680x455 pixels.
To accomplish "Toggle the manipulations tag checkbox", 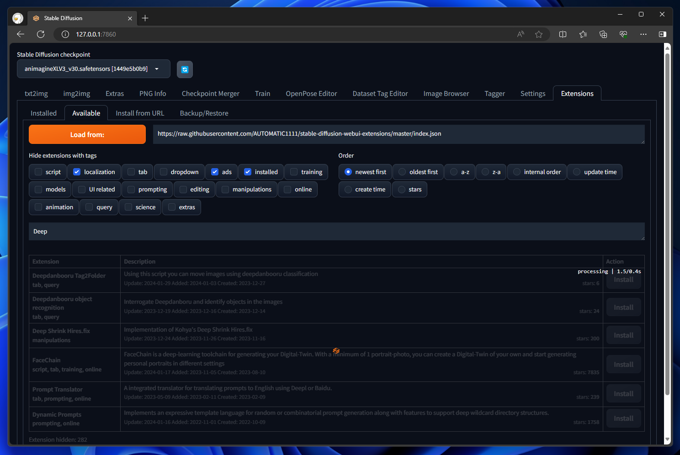I will (225, 190).
